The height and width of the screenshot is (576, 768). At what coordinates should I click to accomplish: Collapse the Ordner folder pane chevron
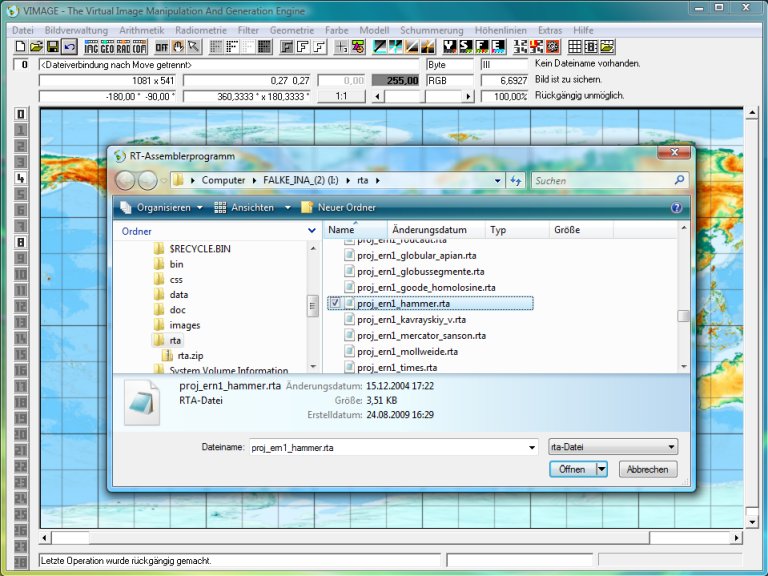pos(311,231)
